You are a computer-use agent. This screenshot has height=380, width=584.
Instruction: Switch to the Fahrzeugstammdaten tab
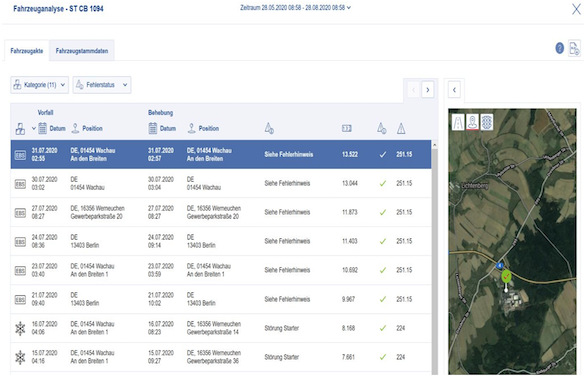82,51
